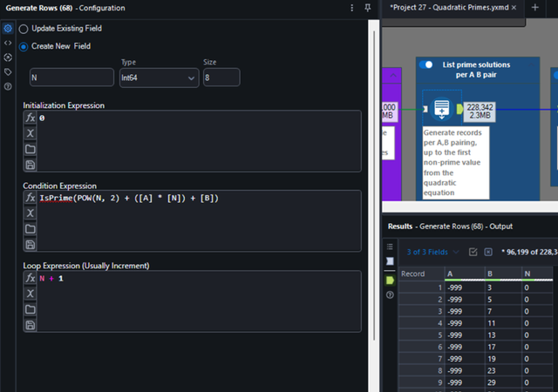
Task: Open the help icon in config sidebar
Action: click(x=8, y=86)
